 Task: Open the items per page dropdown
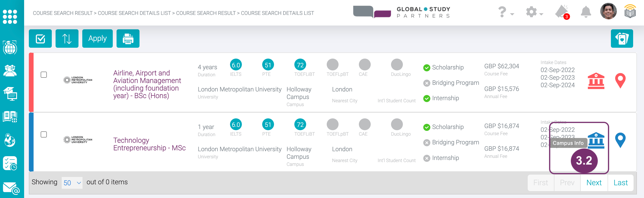click(x=72, y=183)
